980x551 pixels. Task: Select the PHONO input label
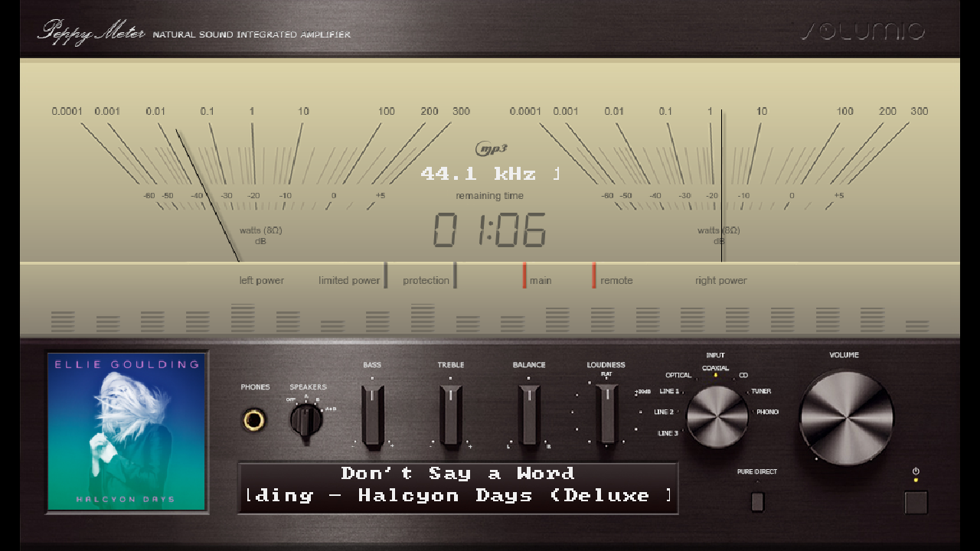(767, 412)
